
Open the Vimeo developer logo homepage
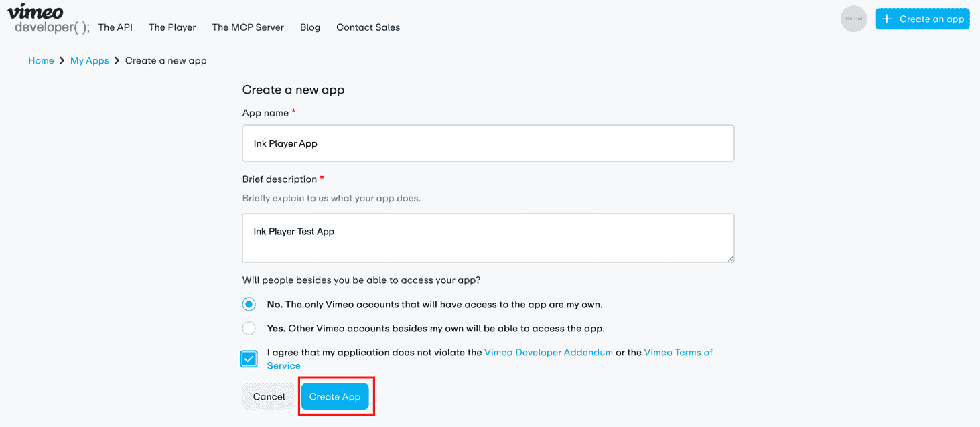[48, 19]
